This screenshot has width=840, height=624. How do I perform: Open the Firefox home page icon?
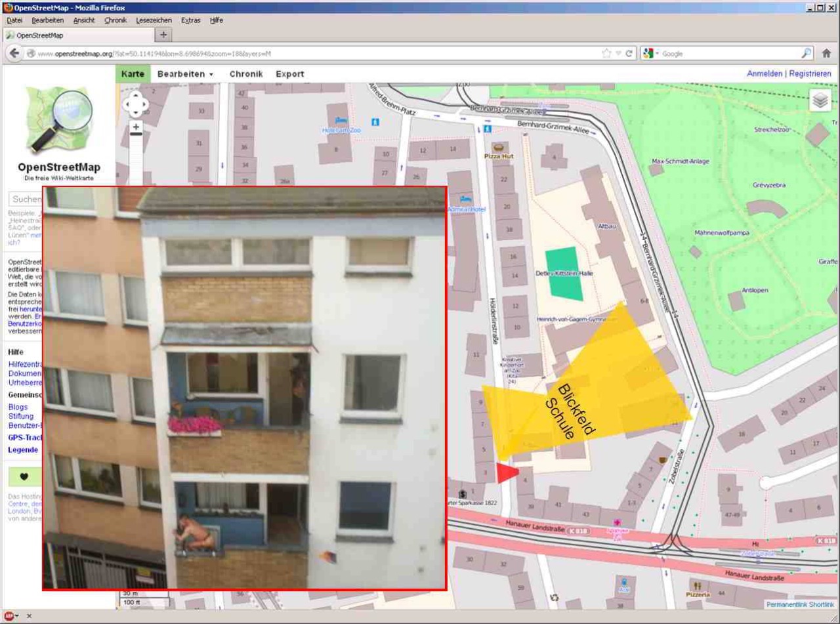tap(826, 54)
